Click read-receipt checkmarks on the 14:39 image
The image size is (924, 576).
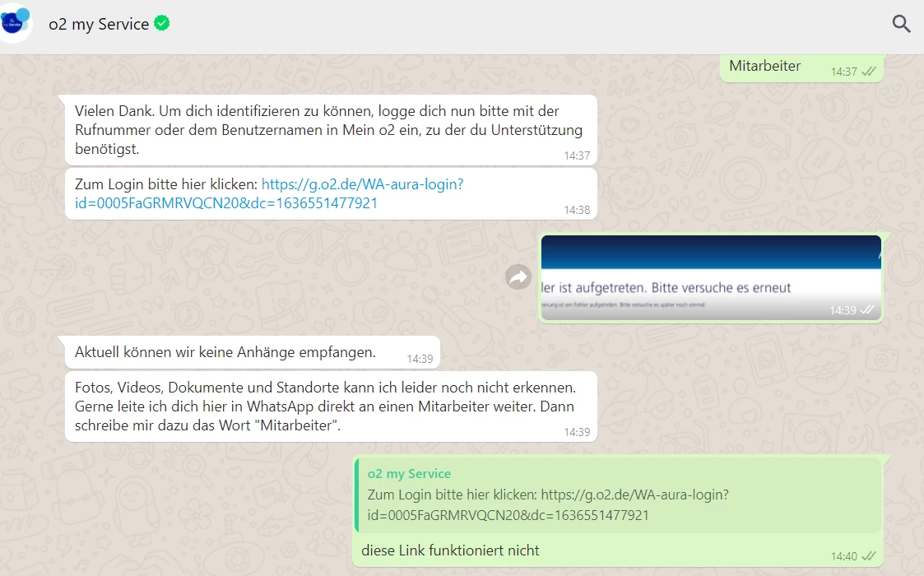click(867, 310)
